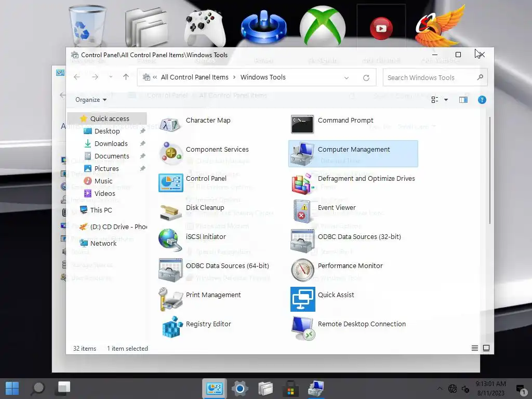
Task: Click the arrow after All Control Panel Items
Action: [234, 77]
